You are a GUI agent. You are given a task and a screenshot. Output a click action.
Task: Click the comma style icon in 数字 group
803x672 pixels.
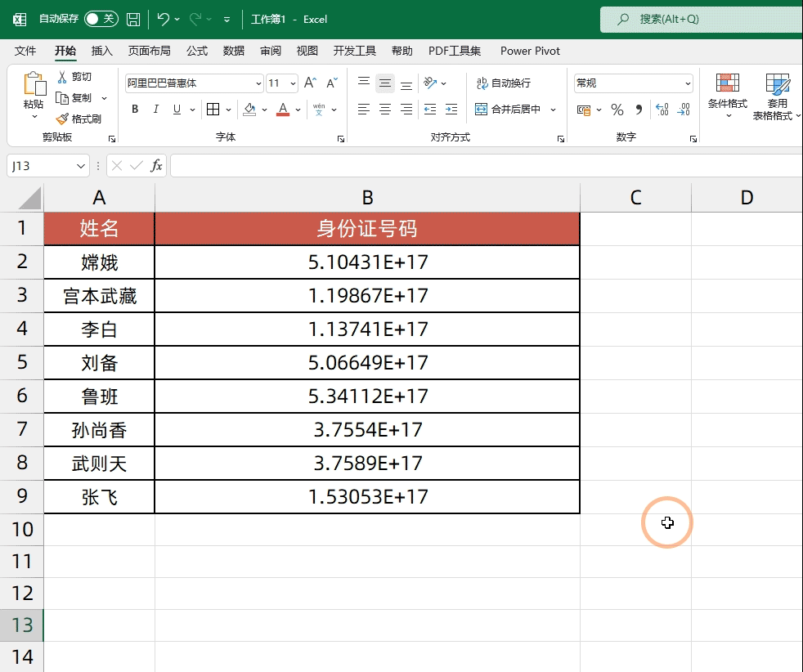pyautogui.click(x=638, y=109)
